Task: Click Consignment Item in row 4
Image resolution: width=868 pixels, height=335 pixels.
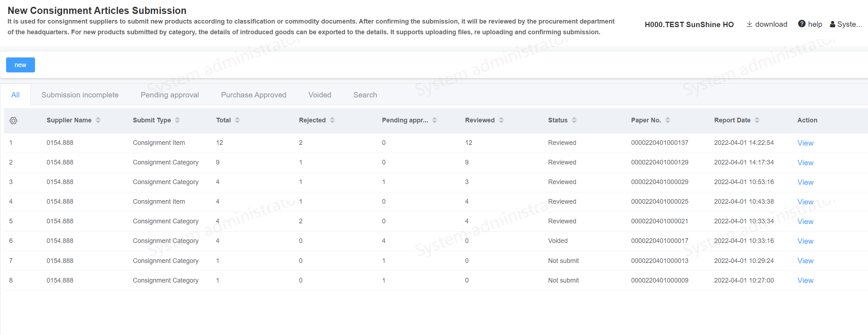Action: point(159,202)
